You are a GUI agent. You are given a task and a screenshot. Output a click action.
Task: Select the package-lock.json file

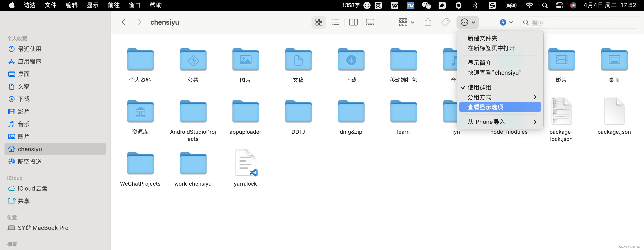click(x=561, y=111)
